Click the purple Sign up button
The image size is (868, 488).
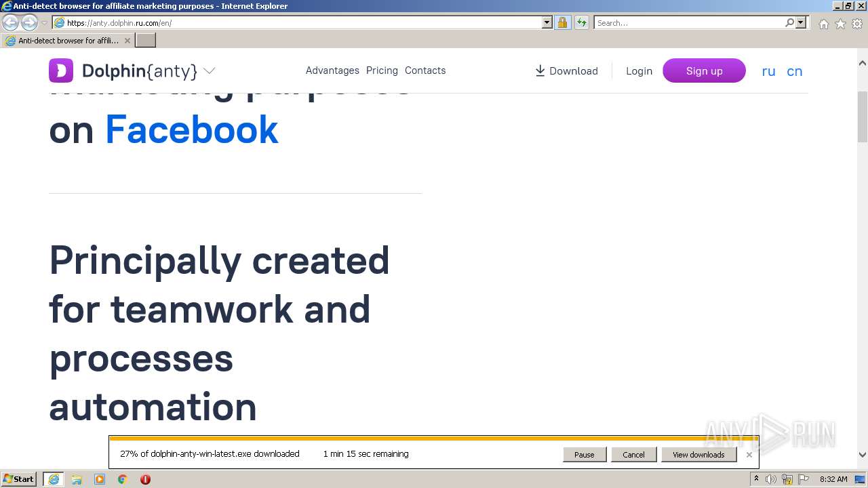(704, 70)
